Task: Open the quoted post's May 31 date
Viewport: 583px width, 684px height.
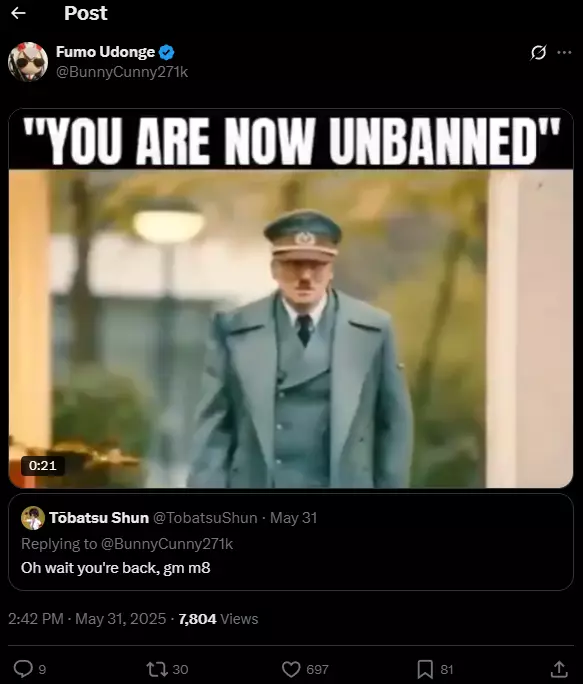Action: coord(293,518)
